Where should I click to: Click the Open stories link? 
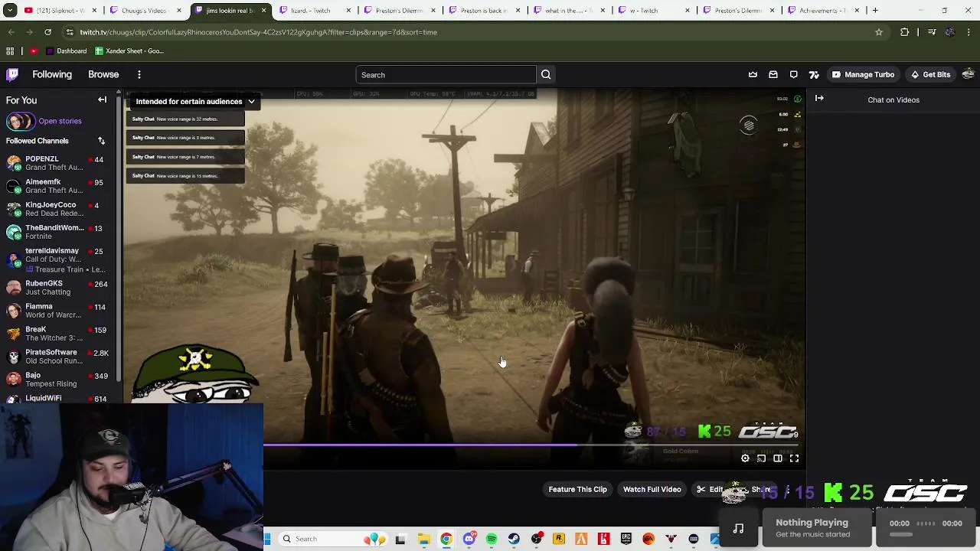pos(60,121)
